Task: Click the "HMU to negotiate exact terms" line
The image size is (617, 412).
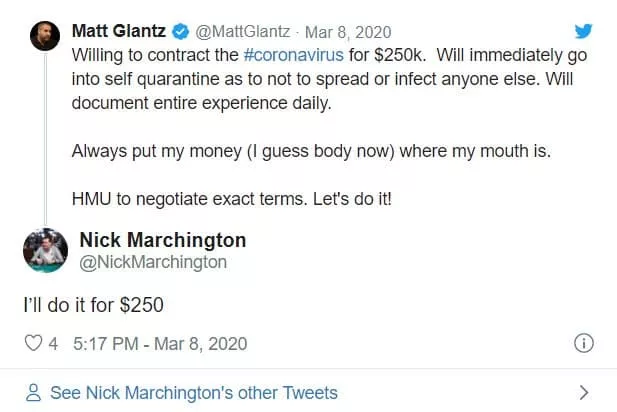Action: tap(232, 198)
